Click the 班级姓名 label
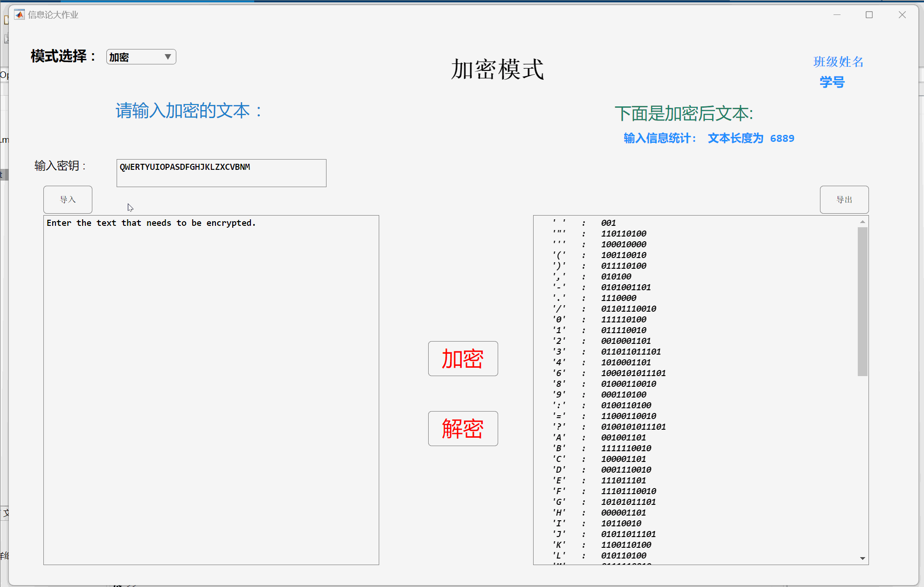The image size is (924, 587). tap(838, 62)
